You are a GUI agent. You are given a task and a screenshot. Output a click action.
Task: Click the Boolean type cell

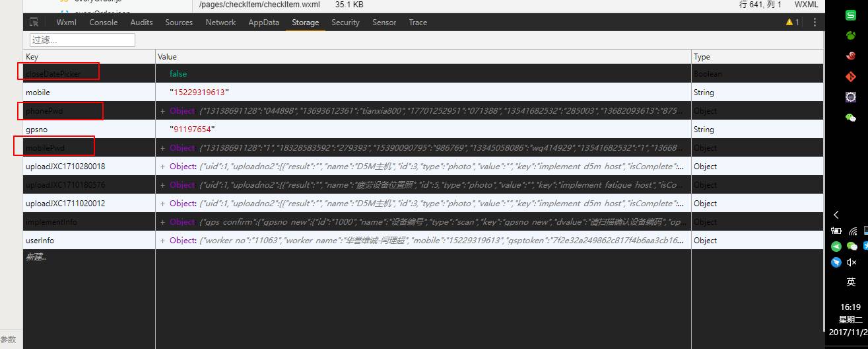708,74
